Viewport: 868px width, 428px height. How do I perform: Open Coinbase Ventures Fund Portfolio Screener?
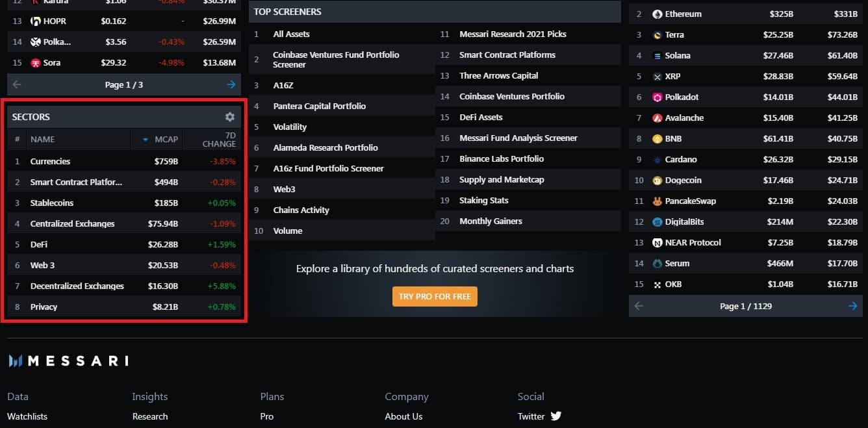pos(336,60)
